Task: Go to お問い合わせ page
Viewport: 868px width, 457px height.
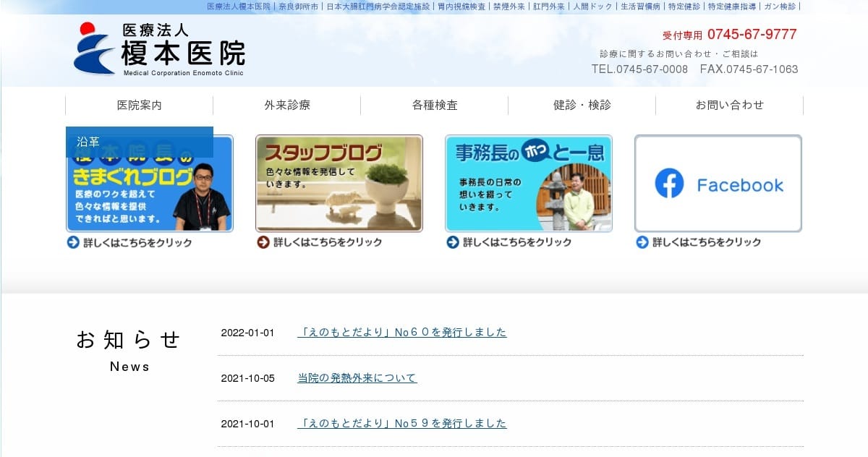Action: 729,105
